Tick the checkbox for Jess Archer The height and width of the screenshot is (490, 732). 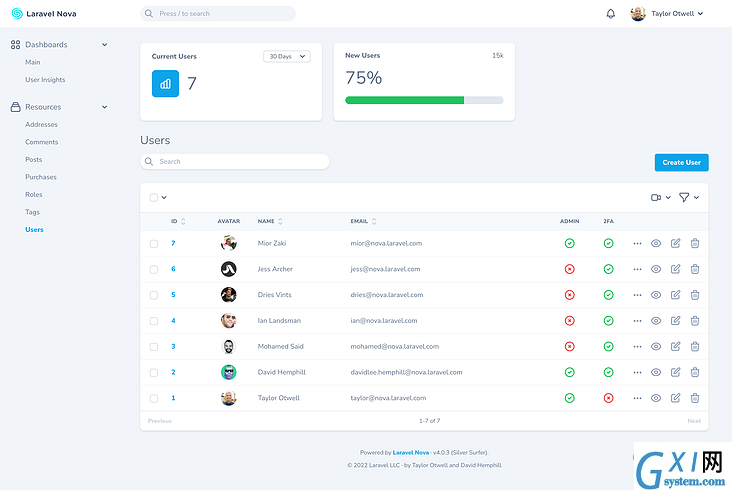coord(154,269)
